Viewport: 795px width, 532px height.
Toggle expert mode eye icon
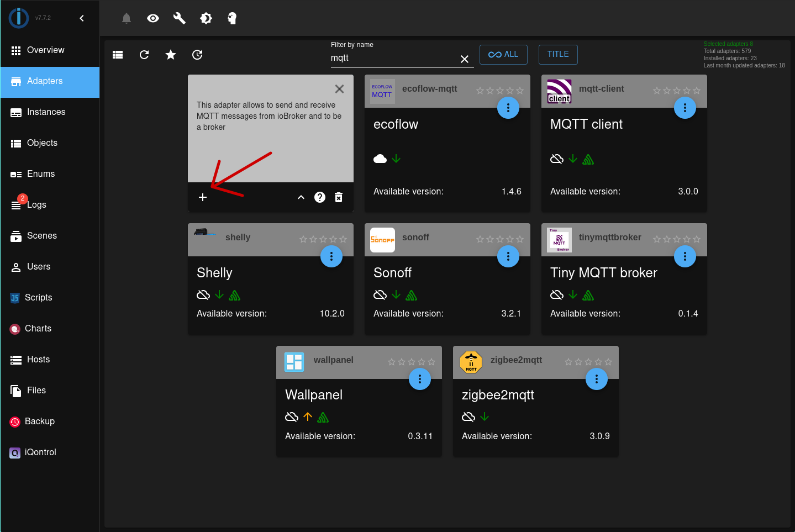pyautogui.click(x=152, y=18)
